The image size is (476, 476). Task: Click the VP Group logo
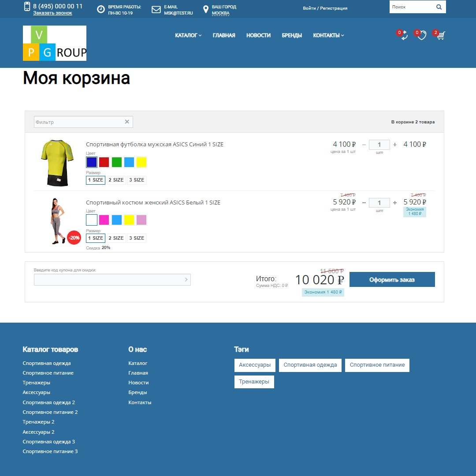pyautogui.click(x=55, y=43)
